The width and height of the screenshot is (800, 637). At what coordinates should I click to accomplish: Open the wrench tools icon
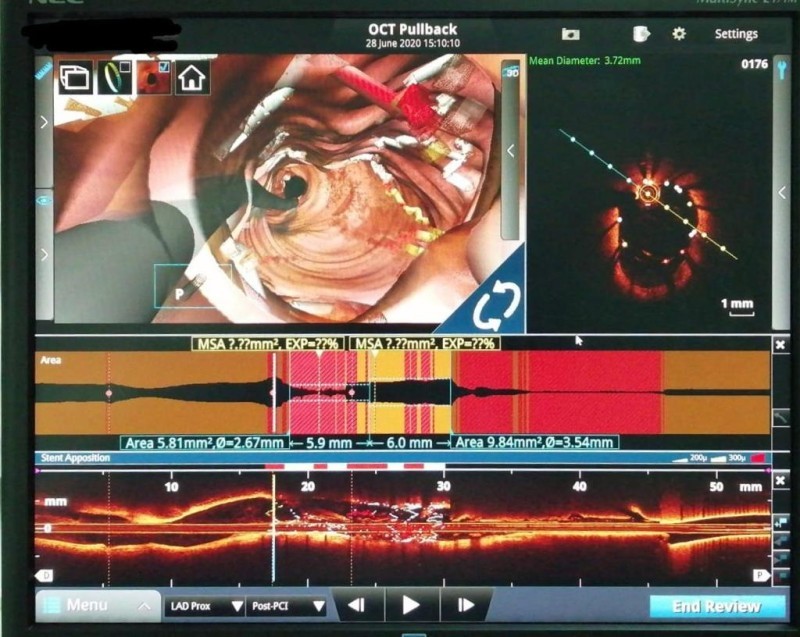(782, 70)
